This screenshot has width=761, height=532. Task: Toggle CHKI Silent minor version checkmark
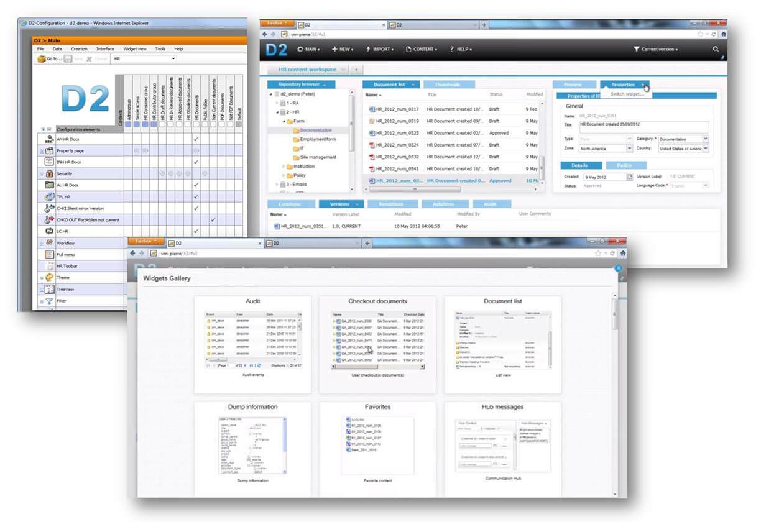[196, 208]
